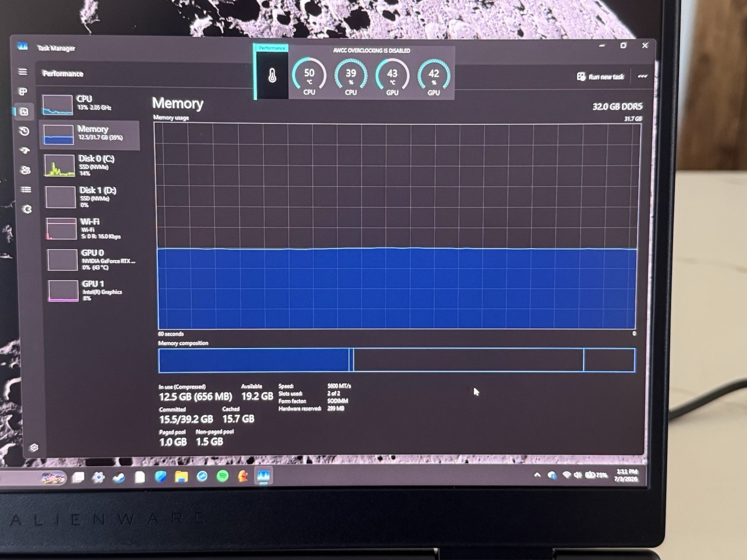Select the Wi-Fi performance item

point(93,228)
